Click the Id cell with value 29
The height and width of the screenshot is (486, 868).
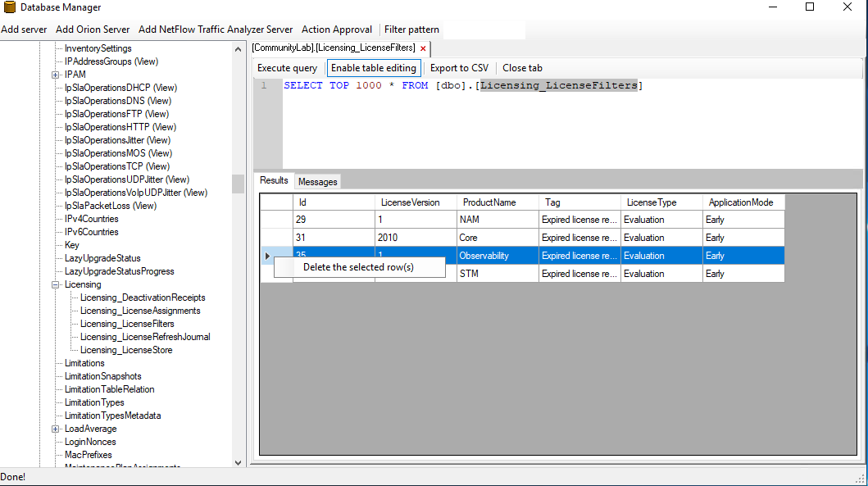click(x=334, y=220)
